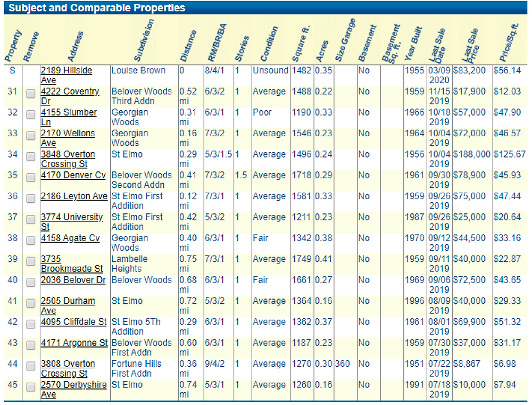Click the Address column header
Viewport: 532px width, 405px height.
coord(76,46)
